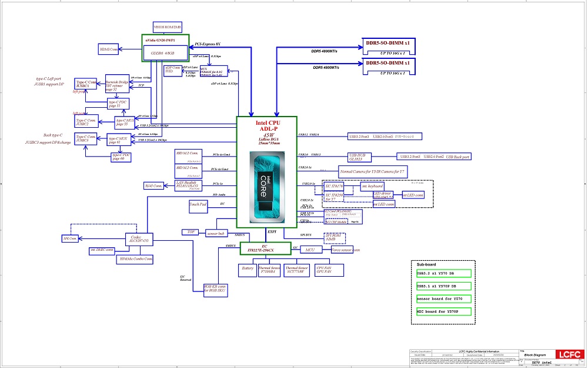The image size is (588, 368).
Task: Click the VBIOS ROM 2MB block
Action: pos(167,27)
